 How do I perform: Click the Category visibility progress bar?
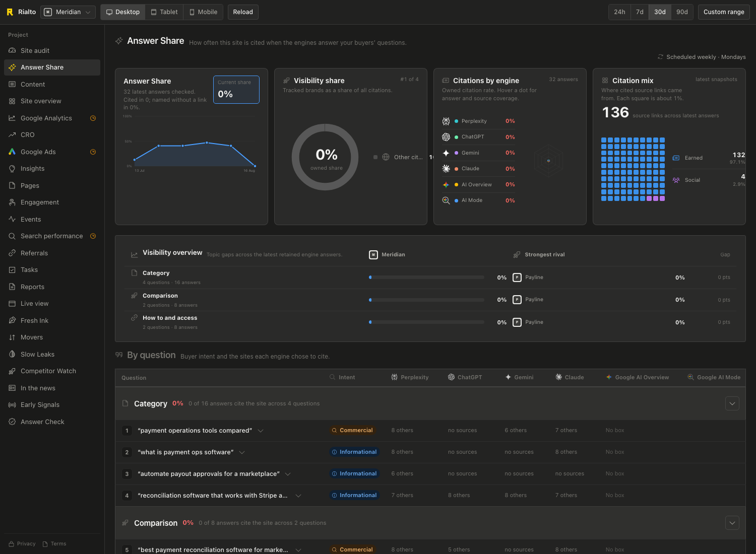point(426,278)
